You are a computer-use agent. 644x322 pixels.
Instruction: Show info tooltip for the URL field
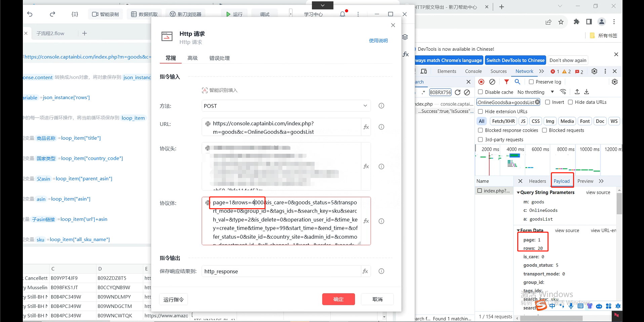tap(381, 127)
